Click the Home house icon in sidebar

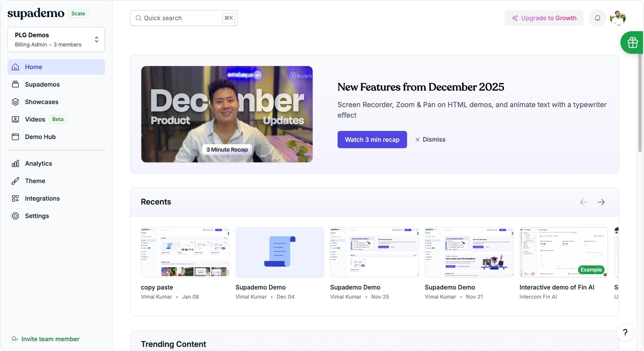tap(15, 67)
